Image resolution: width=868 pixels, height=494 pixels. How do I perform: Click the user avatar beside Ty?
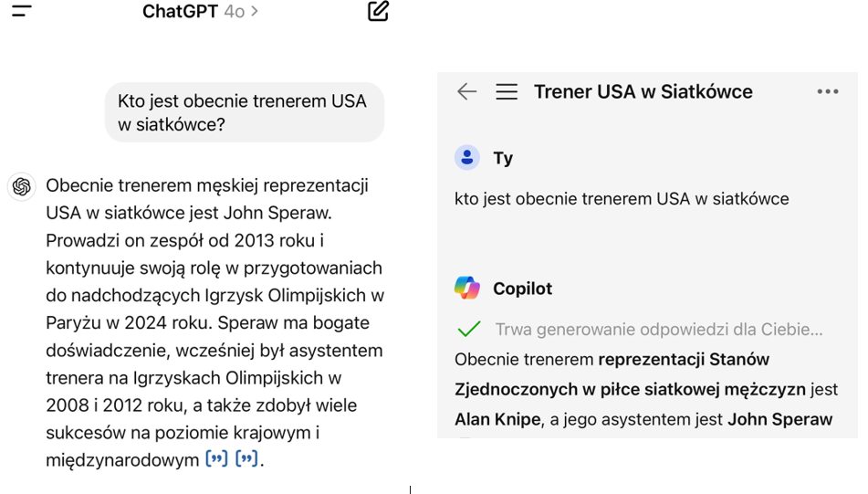[467, 158]
